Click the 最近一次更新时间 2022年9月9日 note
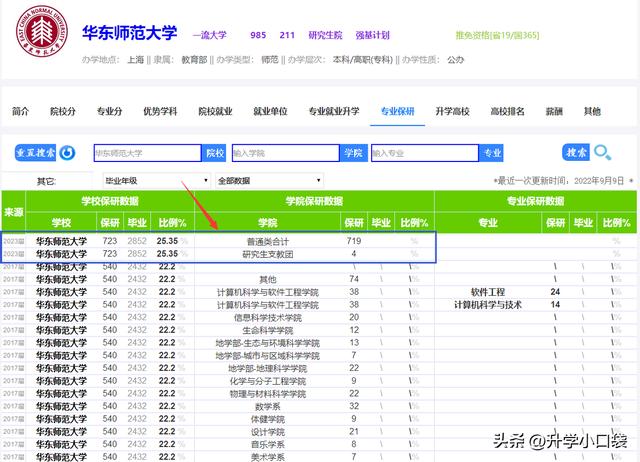 point(563,180)
